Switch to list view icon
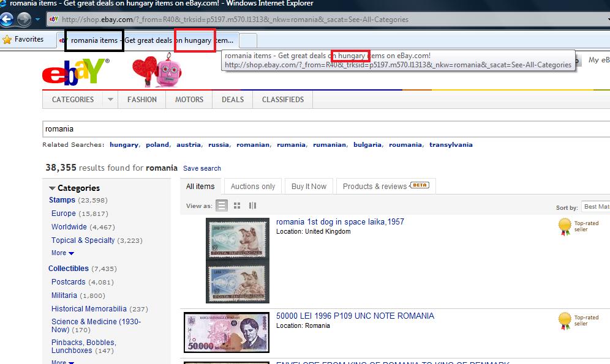The image size is (610, 364). [x=222, y=206]
